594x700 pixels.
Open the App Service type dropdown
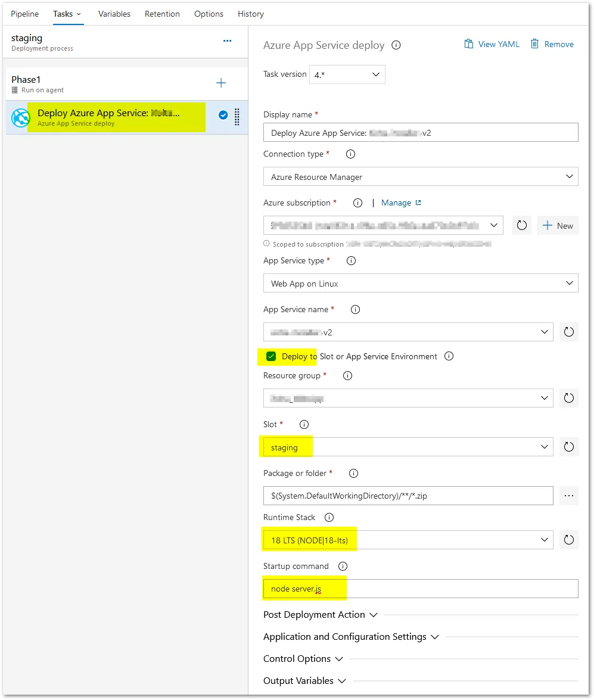coord(421,283)
